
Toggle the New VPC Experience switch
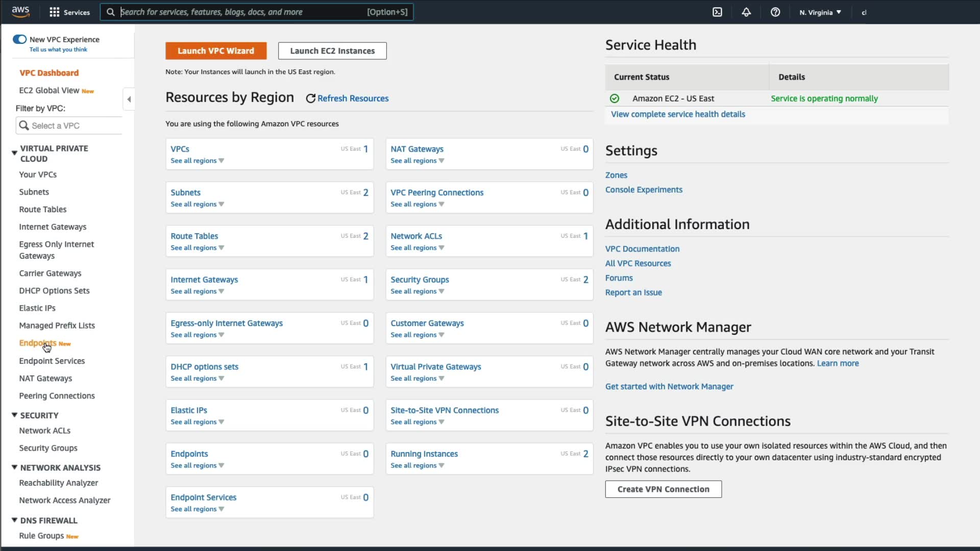[19, 39]
